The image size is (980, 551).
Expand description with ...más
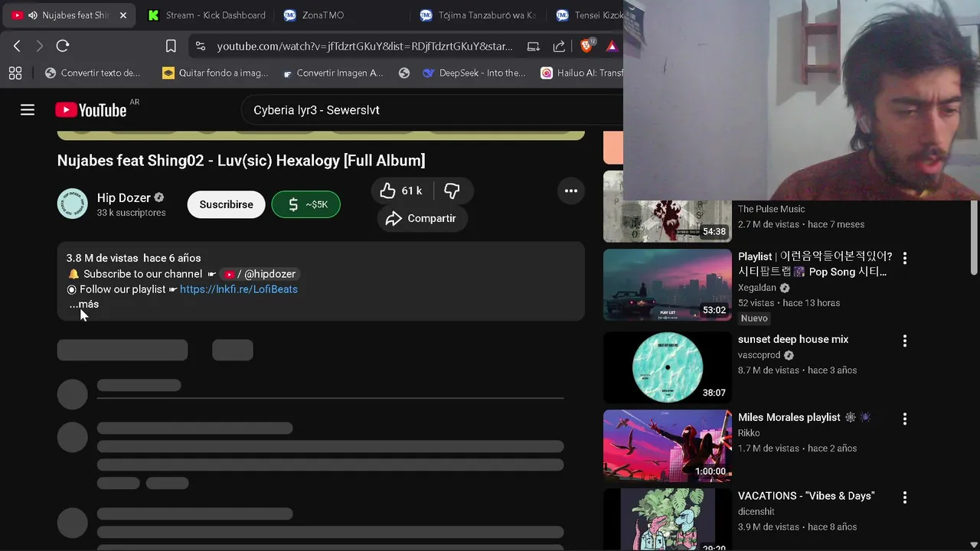pos(84,304)
